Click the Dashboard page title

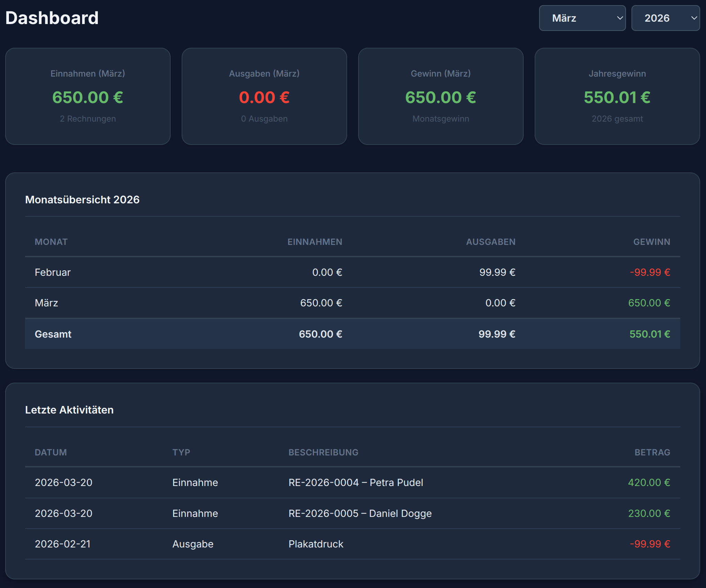click(52, 18)
